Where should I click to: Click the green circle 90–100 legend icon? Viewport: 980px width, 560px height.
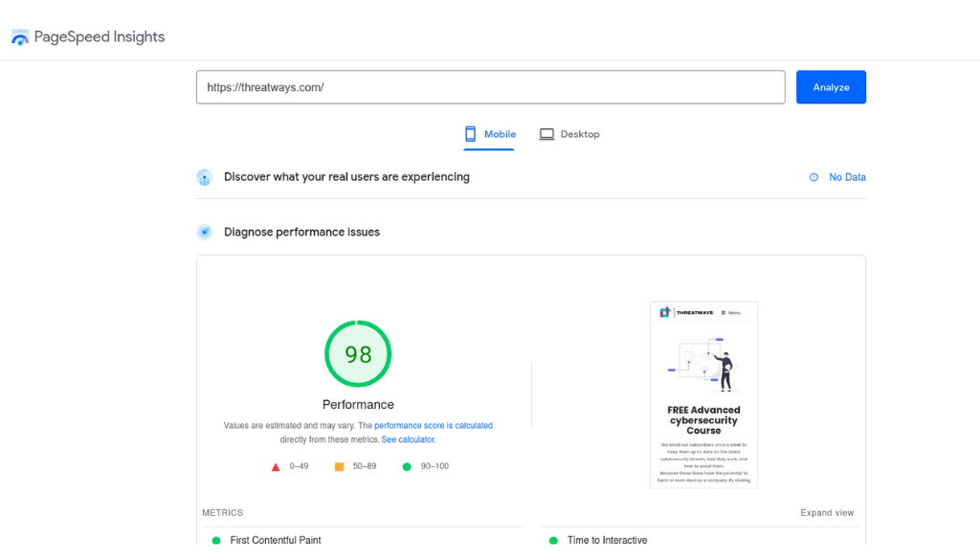coord(407,467)
